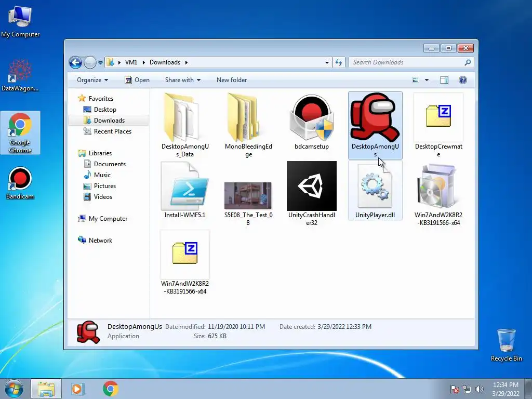The image size is (532, 399).
Task: Select the Google Chrome desktop shortcut
Action: click(20, 132)
